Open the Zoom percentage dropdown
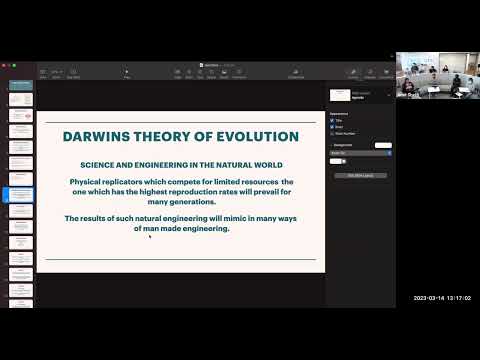The height and width of the screenshot is (360, 480). coord(57,74)
